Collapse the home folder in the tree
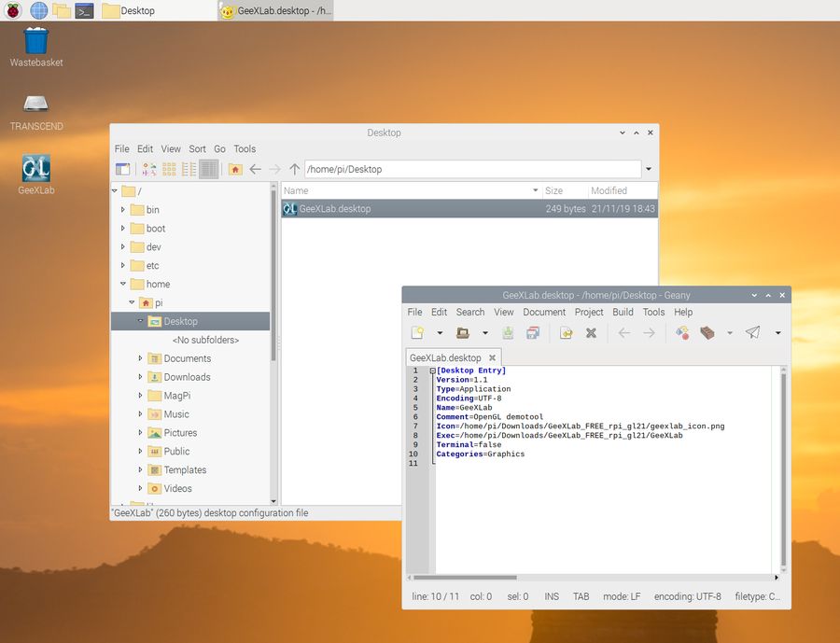Screen dimensions: 840x643 122,284
